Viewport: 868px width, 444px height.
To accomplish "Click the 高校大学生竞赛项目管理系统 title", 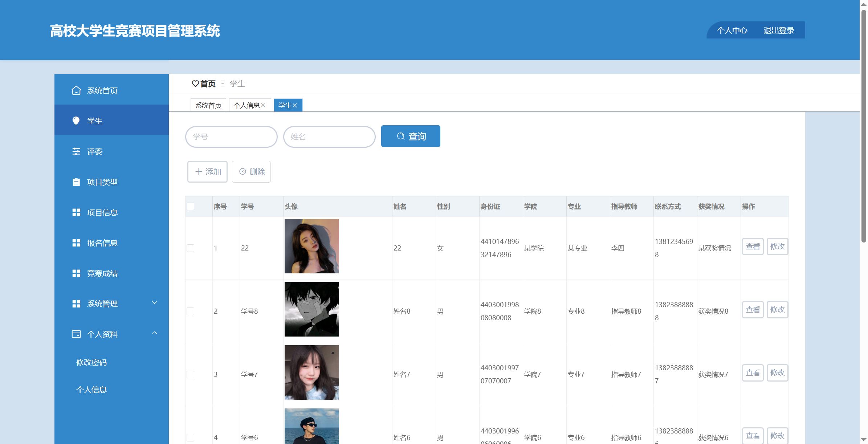I will (x=135, y=31).
